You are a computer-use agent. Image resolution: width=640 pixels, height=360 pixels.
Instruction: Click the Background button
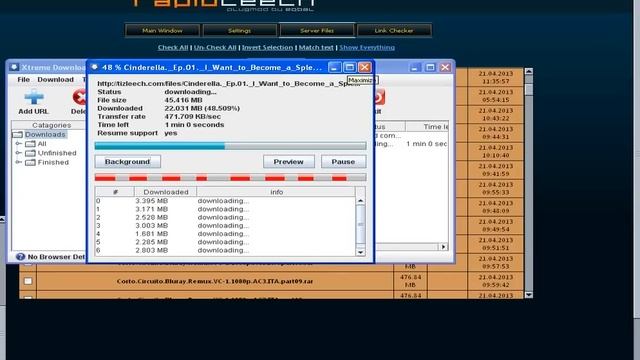point(127,162)
